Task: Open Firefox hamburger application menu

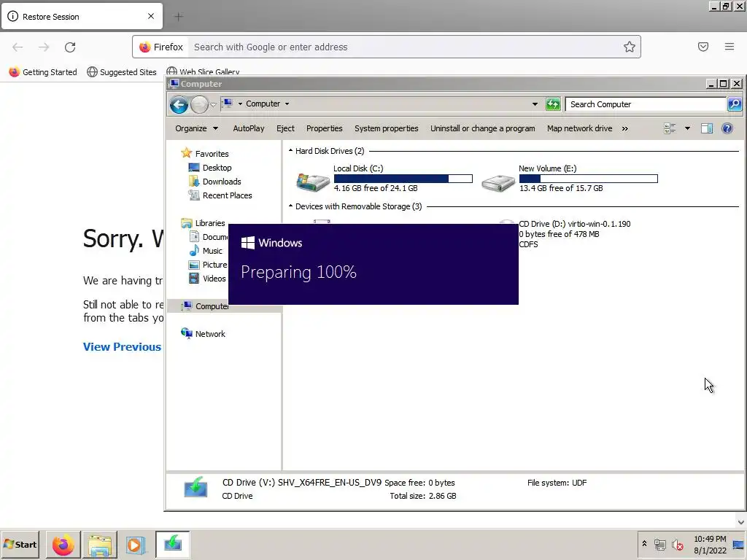Action: click(x=729, y=47)
